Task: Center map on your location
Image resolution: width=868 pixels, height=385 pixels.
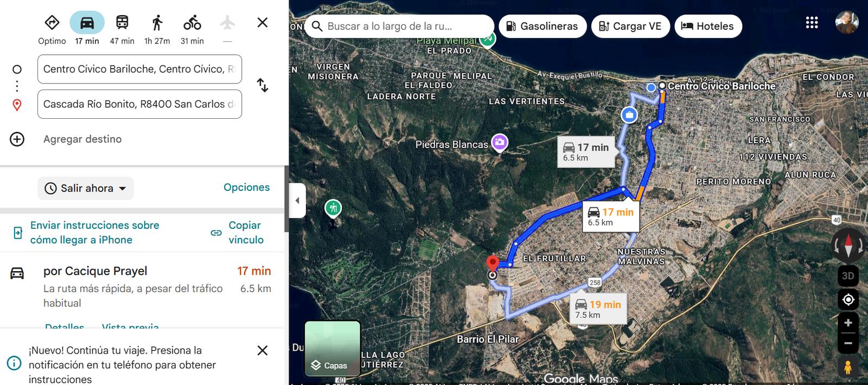Action: point(848,299)
